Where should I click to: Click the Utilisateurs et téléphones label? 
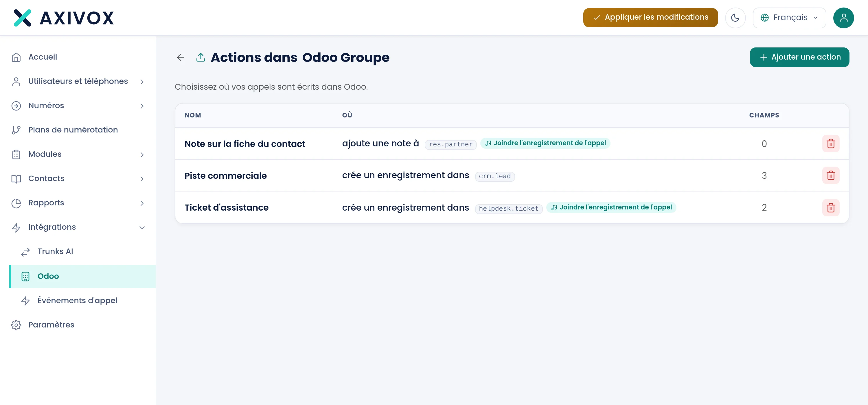point(78,81)
